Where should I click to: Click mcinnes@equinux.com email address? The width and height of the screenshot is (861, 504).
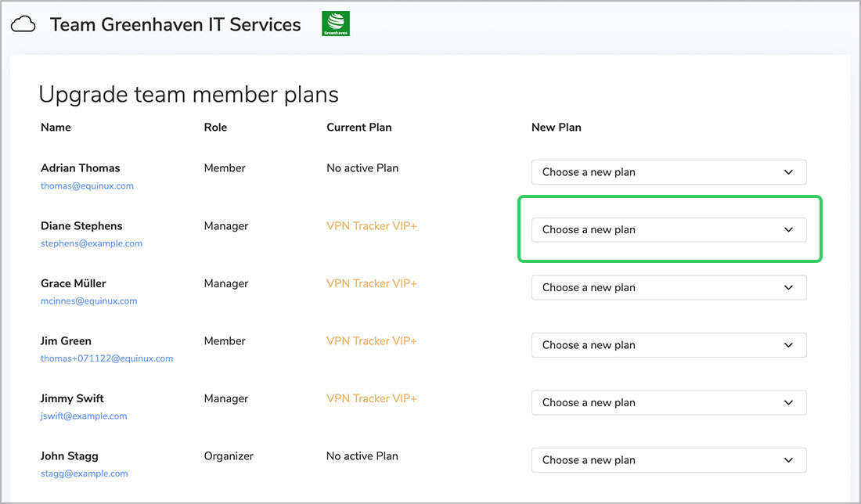[x=88, y=301]
